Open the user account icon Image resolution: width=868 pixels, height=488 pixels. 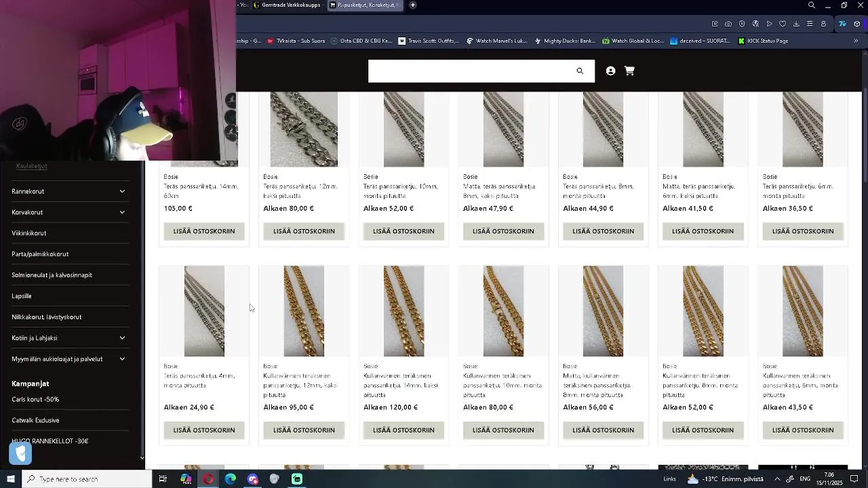click(610, 70)
